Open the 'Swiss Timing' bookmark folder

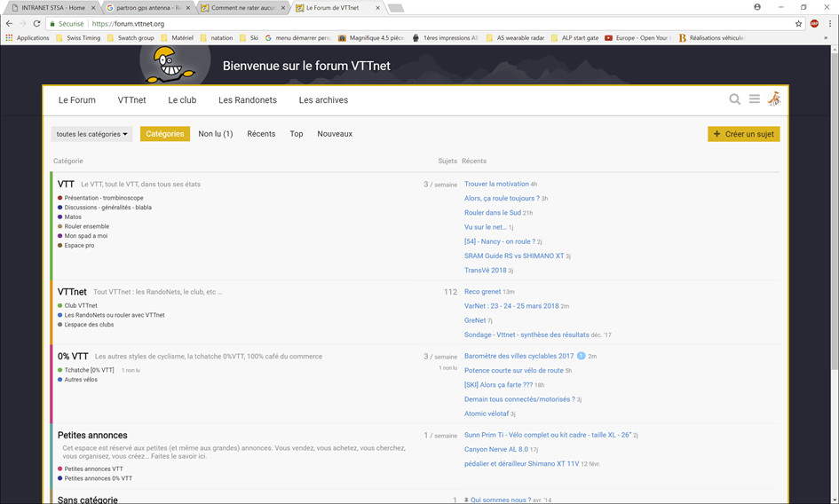point(78,38)
